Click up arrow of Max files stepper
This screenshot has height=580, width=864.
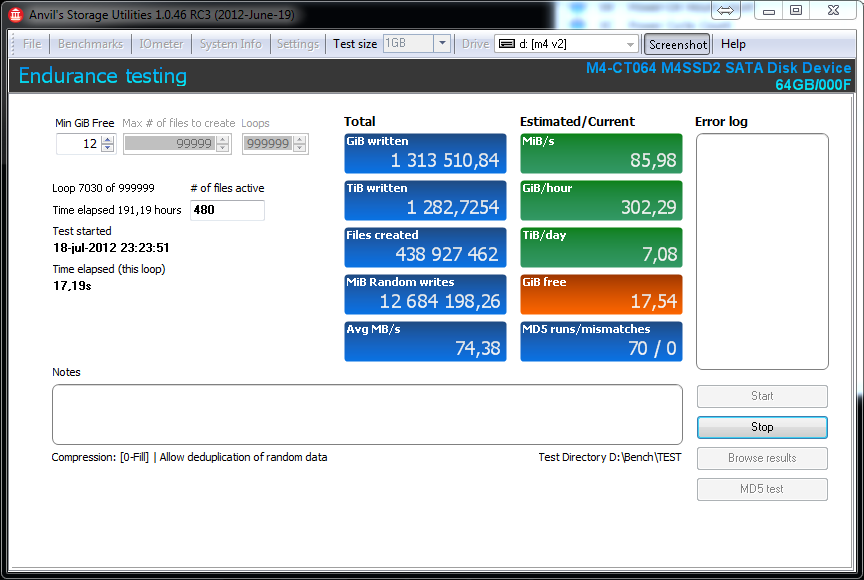point(223,139)
